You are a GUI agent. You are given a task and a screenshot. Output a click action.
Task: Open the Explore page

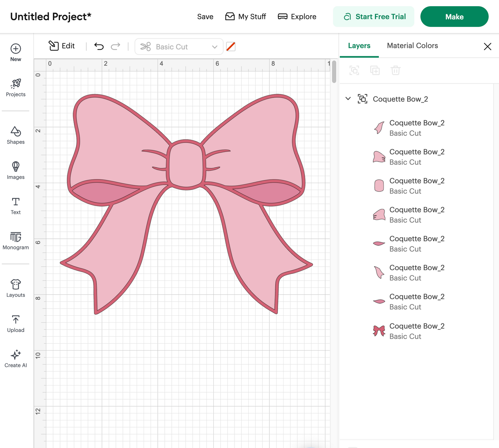pos(297,17)
